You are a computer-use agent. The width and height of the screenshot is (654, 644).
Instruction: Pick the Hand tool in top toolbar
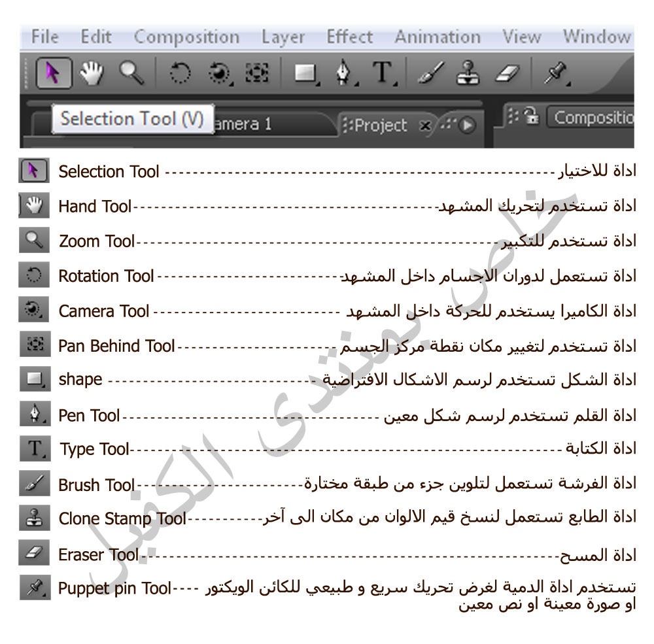click(x=92, y=73)
